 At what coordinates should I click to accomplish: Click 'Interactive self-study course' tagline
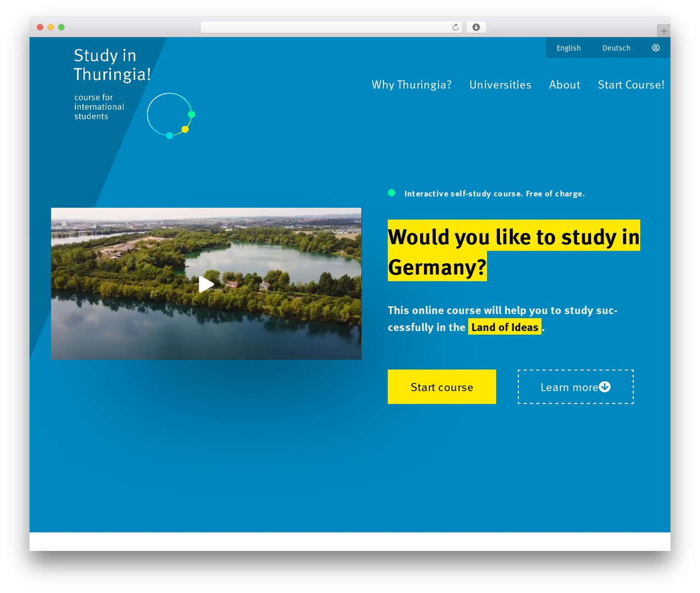coord(494,194)
